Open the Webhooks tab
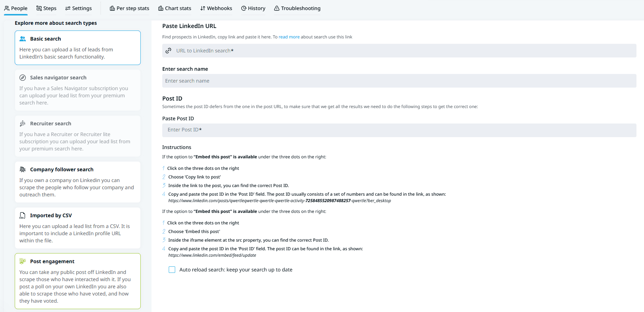Image resolution: width=644 pixels, height=312 pixels. pos(216,8)
